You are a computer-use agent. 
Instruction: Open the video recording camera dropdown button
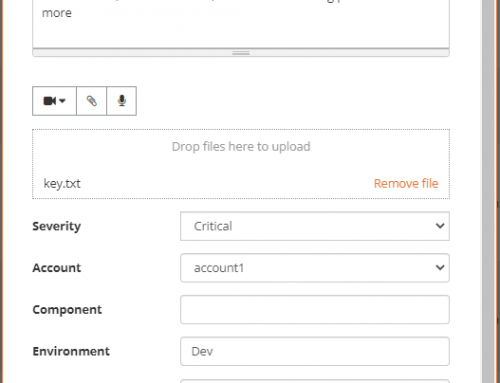coord(54,101)
